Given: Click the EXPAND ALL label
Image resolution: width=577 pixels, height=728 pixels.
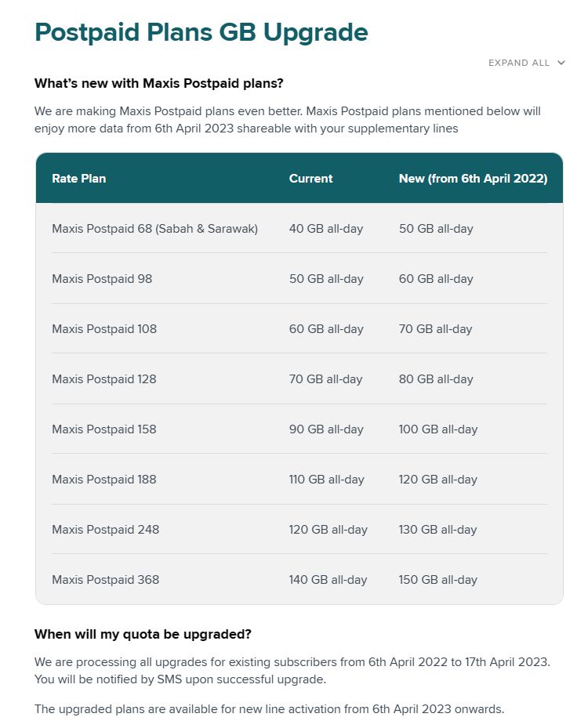Looking at the screenshot, I should pyautogui.click(x=518, y=63).
